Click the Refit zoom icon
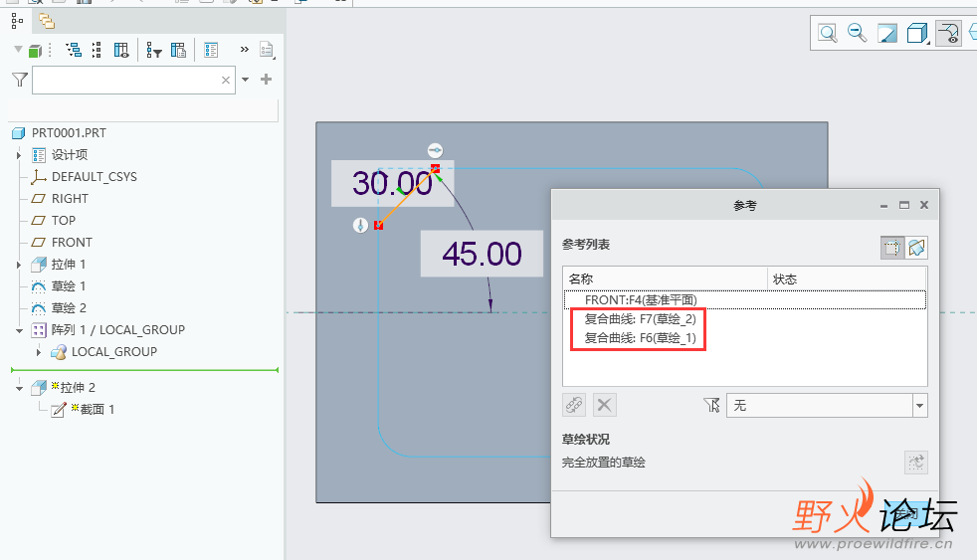977x560 pixels. pos(828,33)
